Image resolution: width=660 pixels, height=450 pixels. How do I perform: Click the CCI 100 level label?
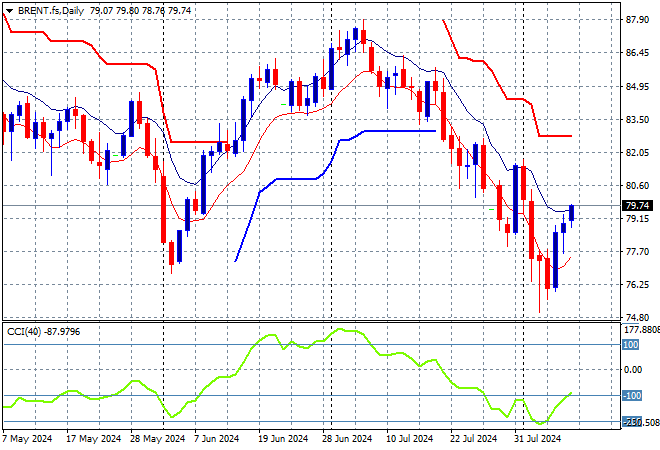pyautogui.click(x=631, y=345)
